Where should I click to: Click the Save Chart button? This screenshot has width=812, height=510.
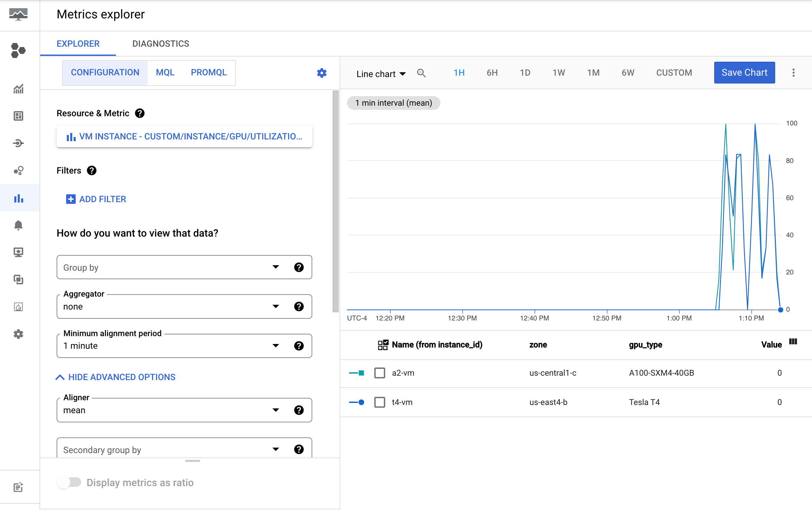(745, 72)
